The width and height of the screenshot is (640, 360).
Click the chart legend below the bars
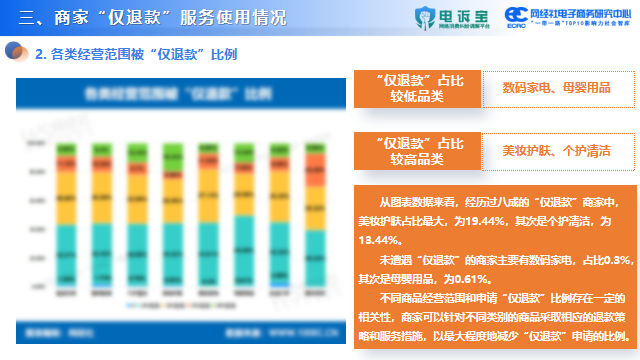[x=181, y=305]
